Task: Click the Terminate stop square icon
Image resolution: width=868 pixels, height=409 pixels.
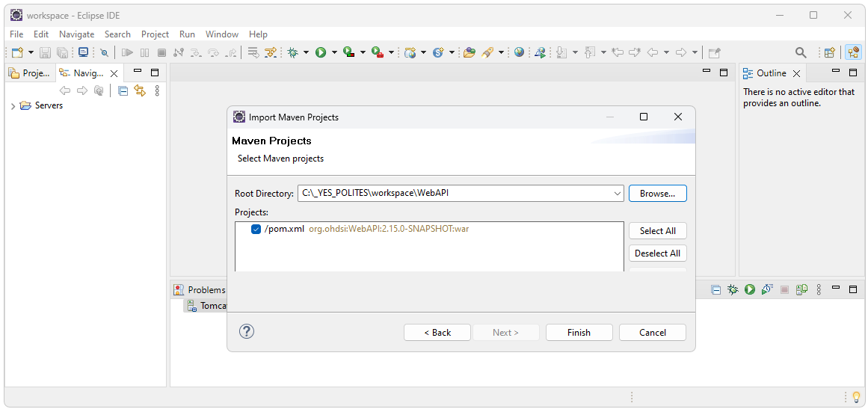Action: [161, 52]
